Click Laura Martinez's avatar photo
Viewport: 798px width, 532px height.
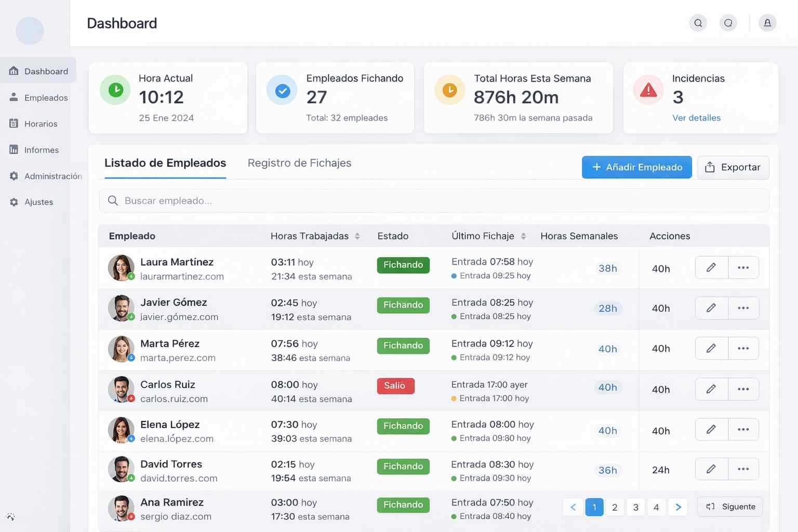click(x=121, y=268)
